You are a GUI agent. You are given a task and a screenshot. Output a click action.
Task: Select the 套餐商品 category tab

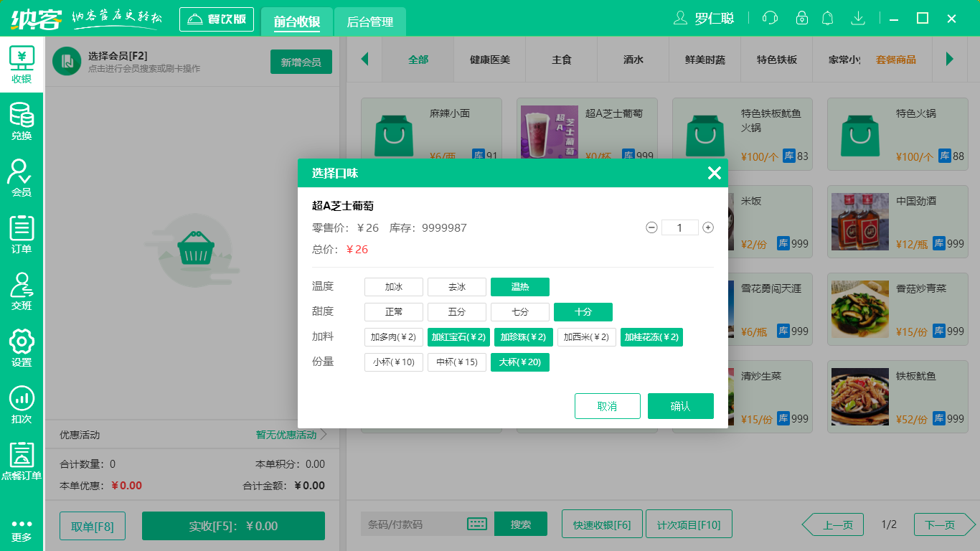click(x=896, y=60)
